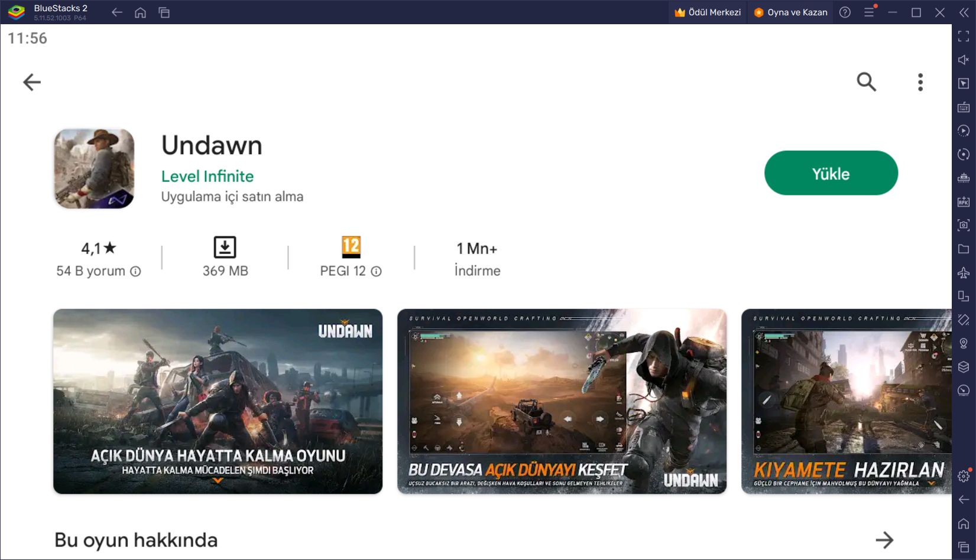This screenshot has height=560, width=976.
Task: Install APK using the sidebar APK icon
Action: (x=964, y=201)
